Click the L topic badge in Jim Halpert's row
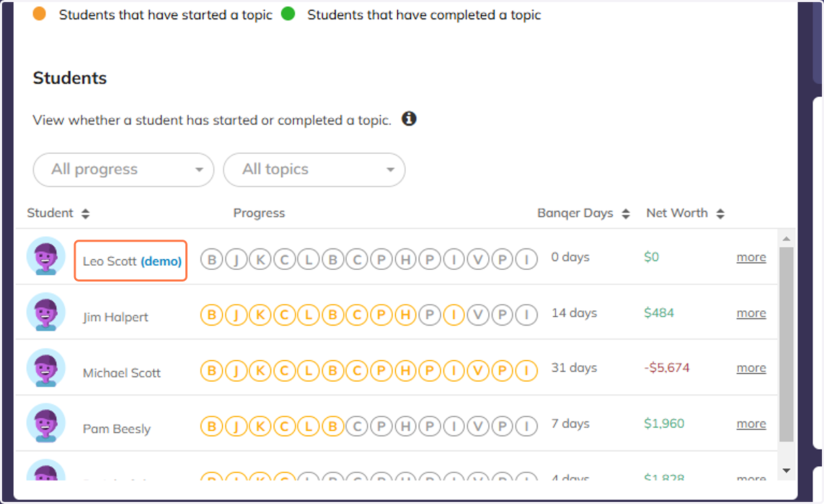The height and width of the screenshot is (504, 824). coord(308,314)
